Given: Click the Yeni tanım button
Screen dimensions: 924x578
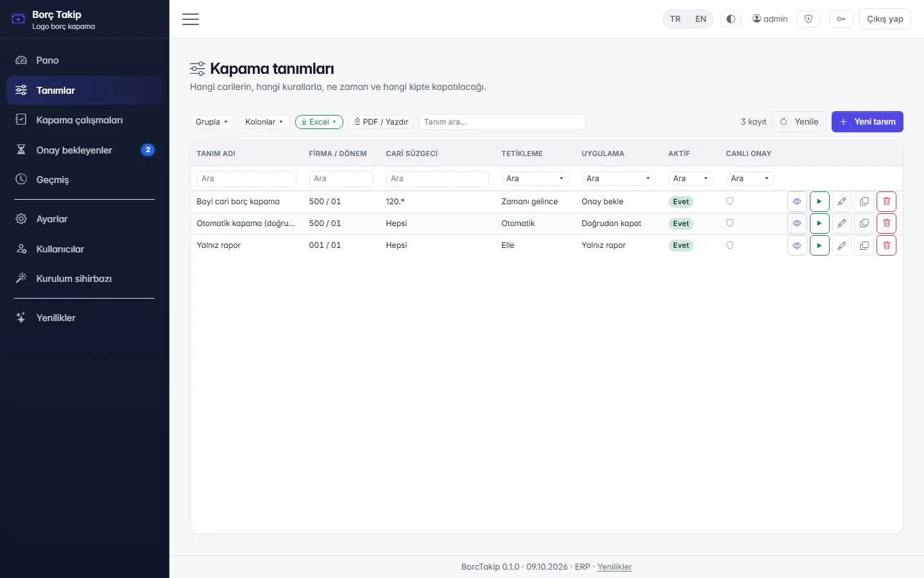Looking at the screenshot, I should 868,122.
